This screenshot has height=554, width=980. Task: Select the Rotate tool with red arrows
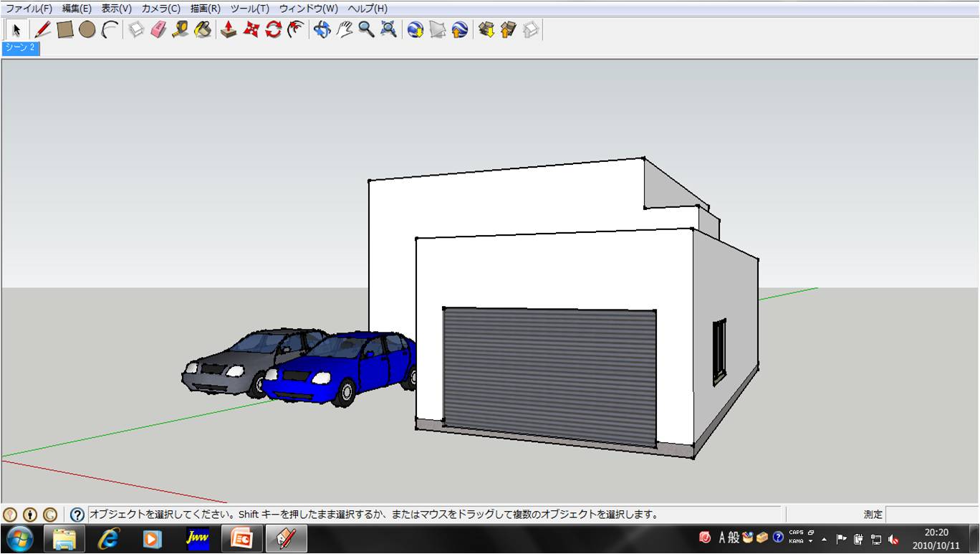coord(273,29)
